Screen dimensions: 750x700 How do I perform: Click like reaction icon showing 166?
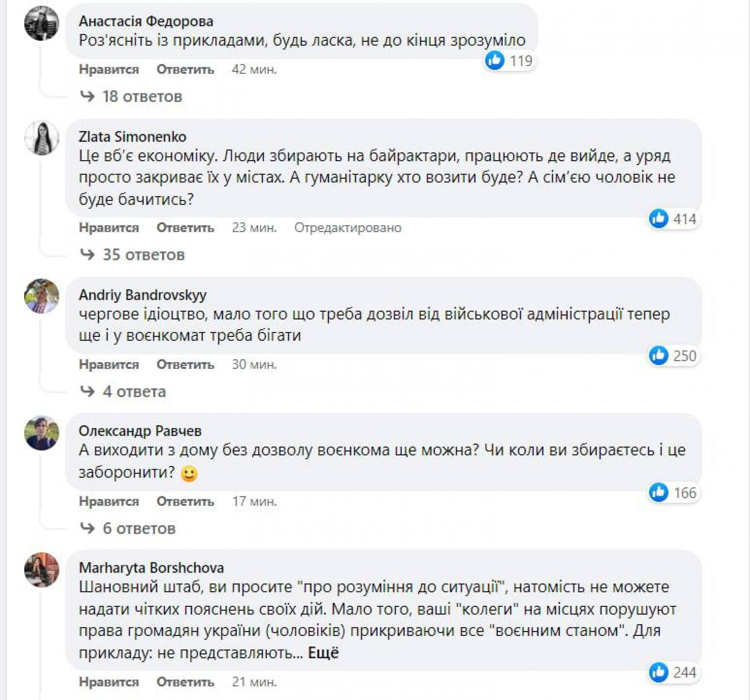coord(659,492)
